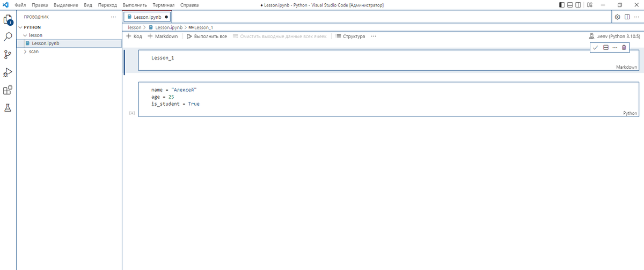Open notebook settings gear icon
This screenshot has height=270, width=644.
(x=618, y=17)
